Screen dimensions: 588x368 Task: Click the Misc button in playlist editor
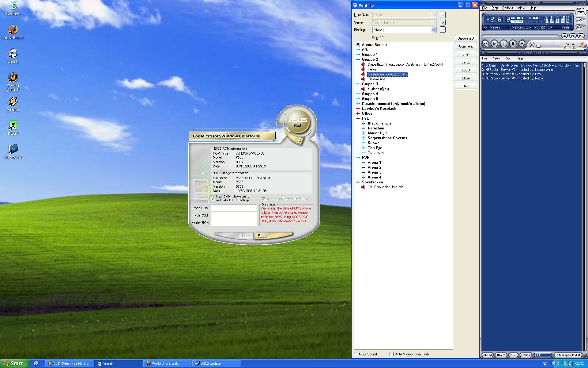(526, 355)
